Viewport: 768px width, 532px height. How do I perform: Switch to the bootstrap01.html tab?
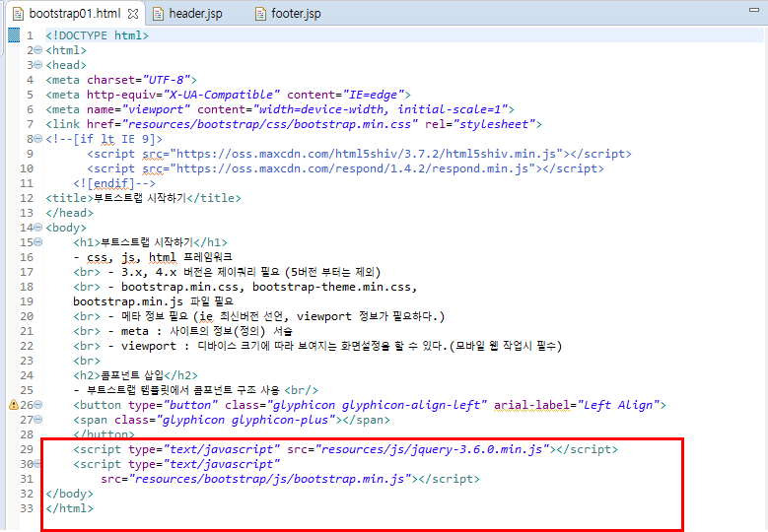(x=75, y=13)
